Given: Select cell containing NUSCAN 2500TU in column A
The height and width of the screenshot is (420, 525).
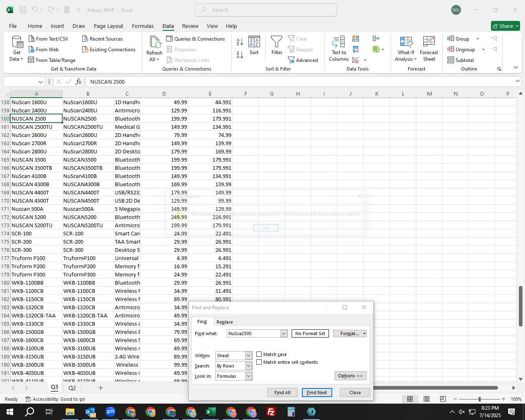Looking at the screenshot, I should 36,127.
